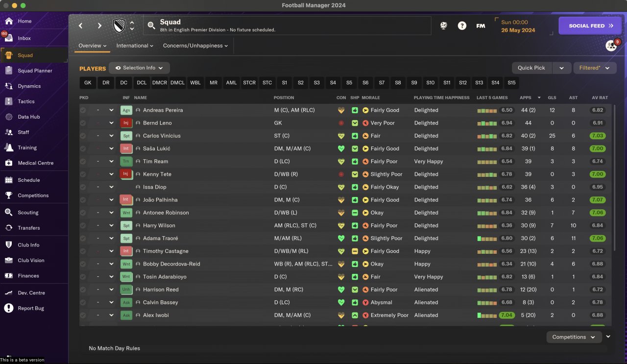This screenshot has height=364, width=627.
Task: Click the Squad search bar
Action: (288, 26)
